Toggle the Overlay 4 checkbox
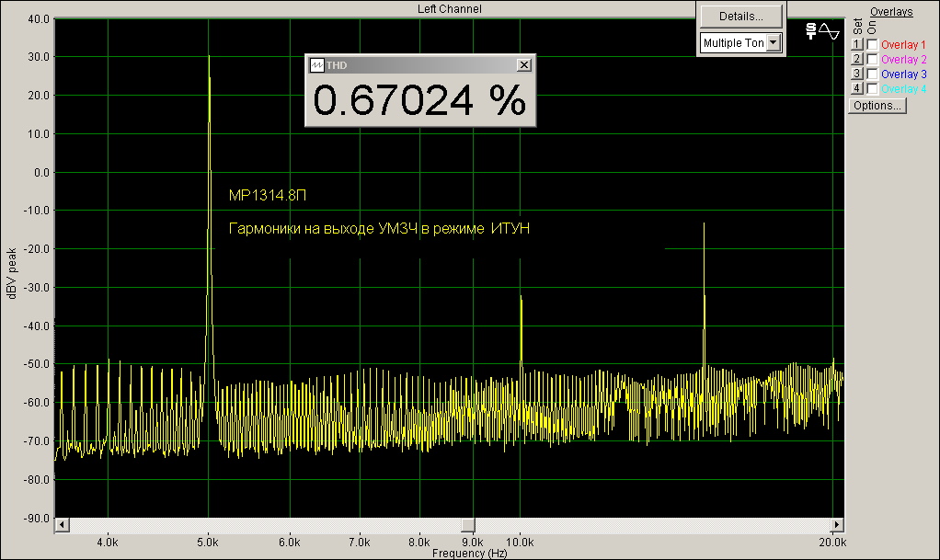The image size is (940, 560). (872, 88)
